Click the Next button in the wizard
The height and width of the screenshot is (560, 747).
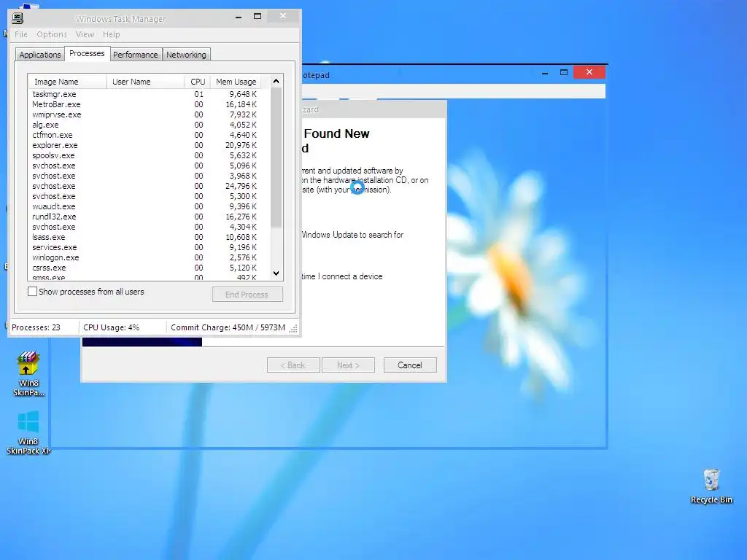(348, 365)
